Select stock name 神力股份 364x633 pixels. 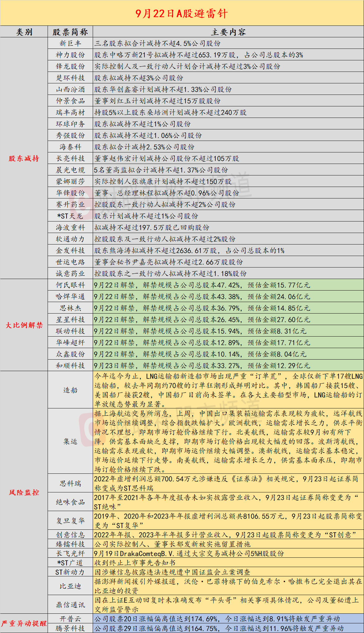(x=70, y=55)
